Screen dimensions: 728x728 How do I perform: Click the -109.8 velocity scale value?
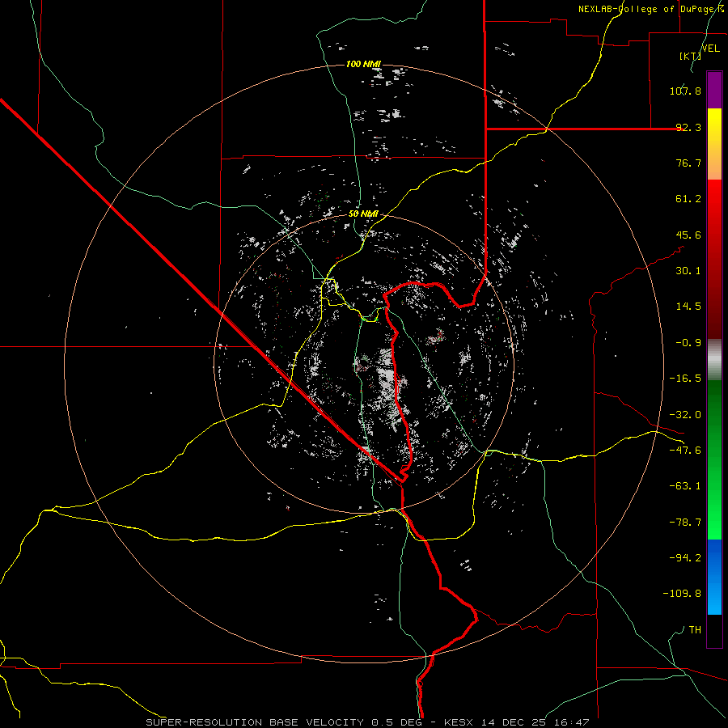(682, 594)
